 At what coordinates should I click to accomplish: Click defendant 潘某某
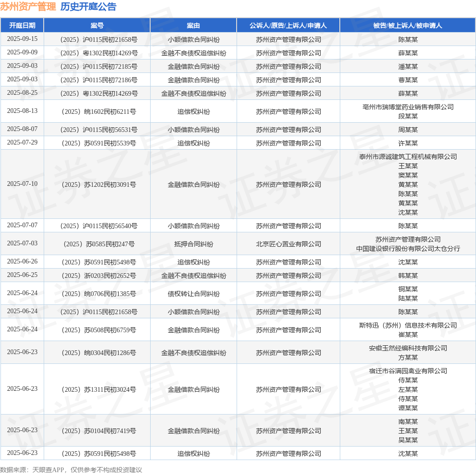pyautogui.click(x=408, y=66)
